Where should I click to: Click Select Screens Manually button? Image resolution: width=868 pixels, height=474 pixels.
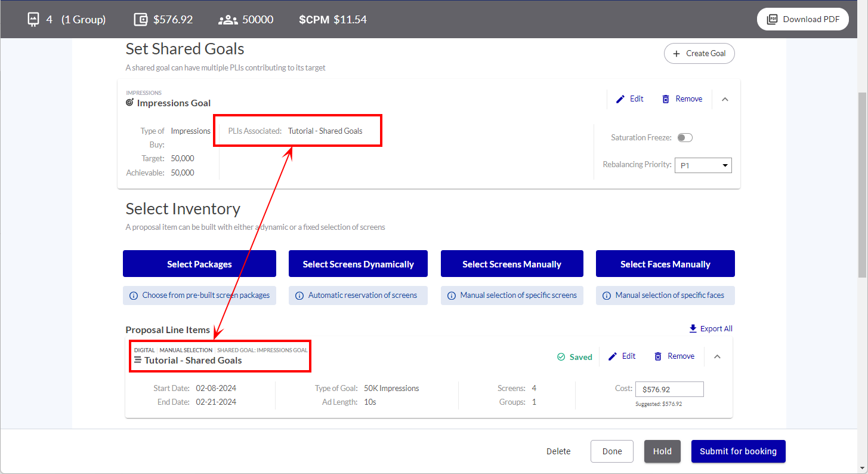coord(512,264)
